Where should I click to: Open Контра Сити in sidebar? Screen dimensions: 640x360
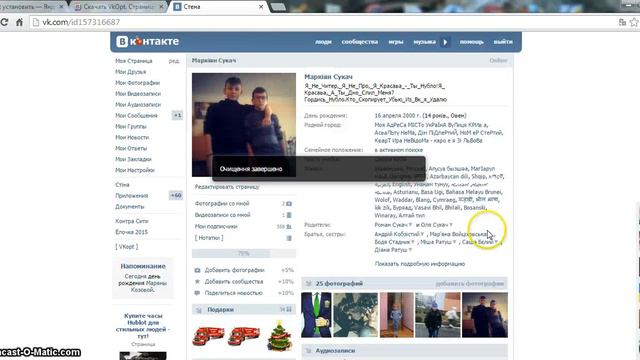(x=131, y=221)
